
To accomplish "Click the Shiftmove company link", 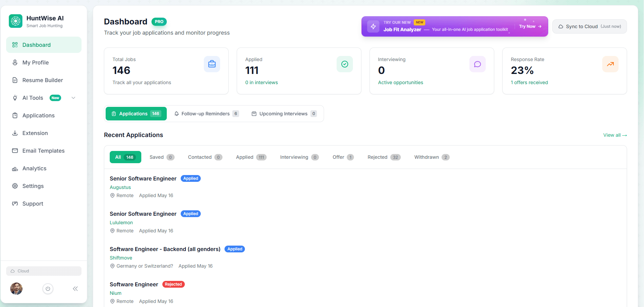I will 121,258.
